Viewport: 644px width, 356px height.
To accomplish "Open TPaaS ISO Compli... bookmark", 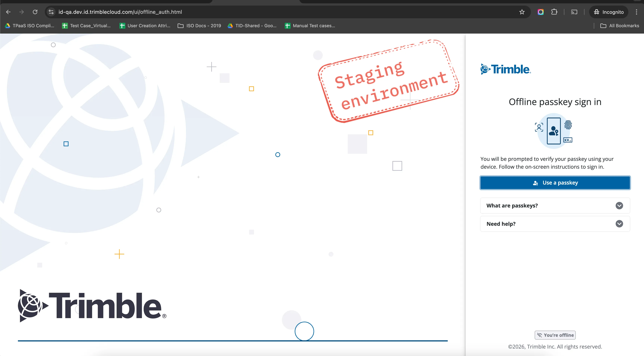I will point(29,26).
